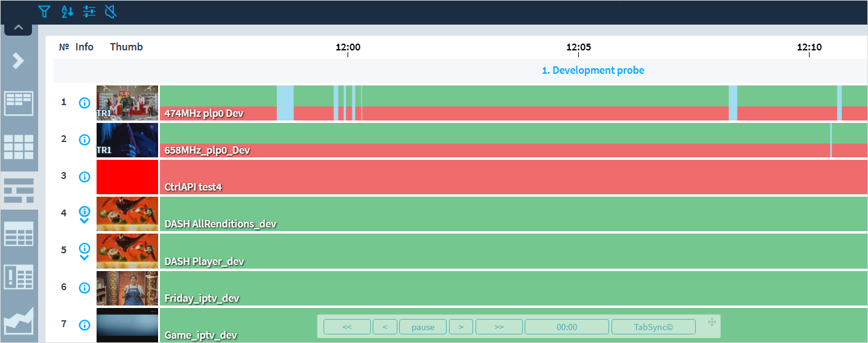The image size is (868, 343).
Task: Open the 1. Development probe link
Action: pyautogui.click(x=592, y=71)
